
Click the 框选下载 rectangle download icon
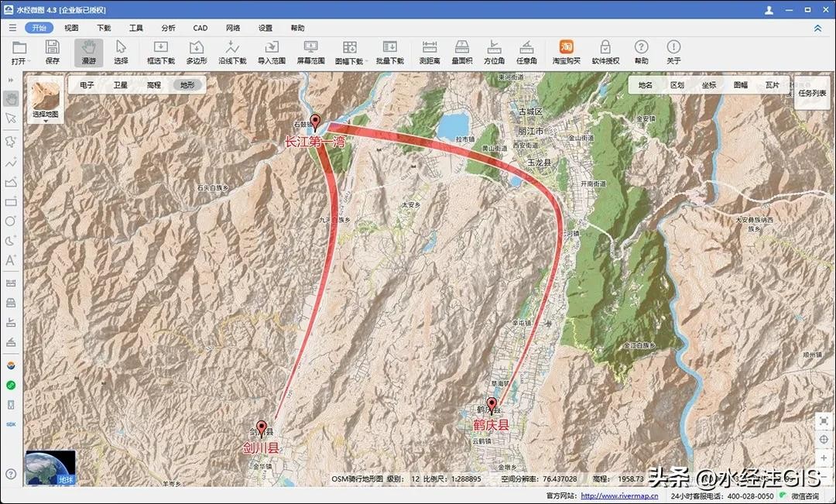coord(160,51)
